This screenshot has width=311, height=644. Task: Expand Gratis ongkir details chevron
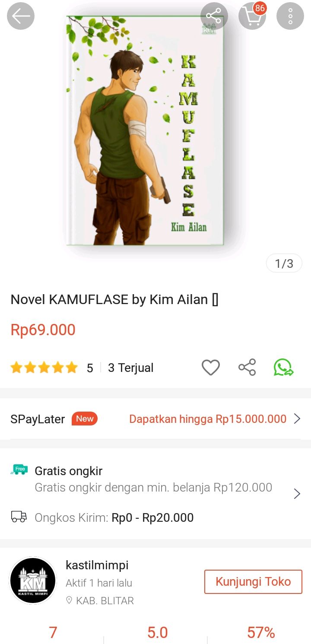[x=297, y=494]
